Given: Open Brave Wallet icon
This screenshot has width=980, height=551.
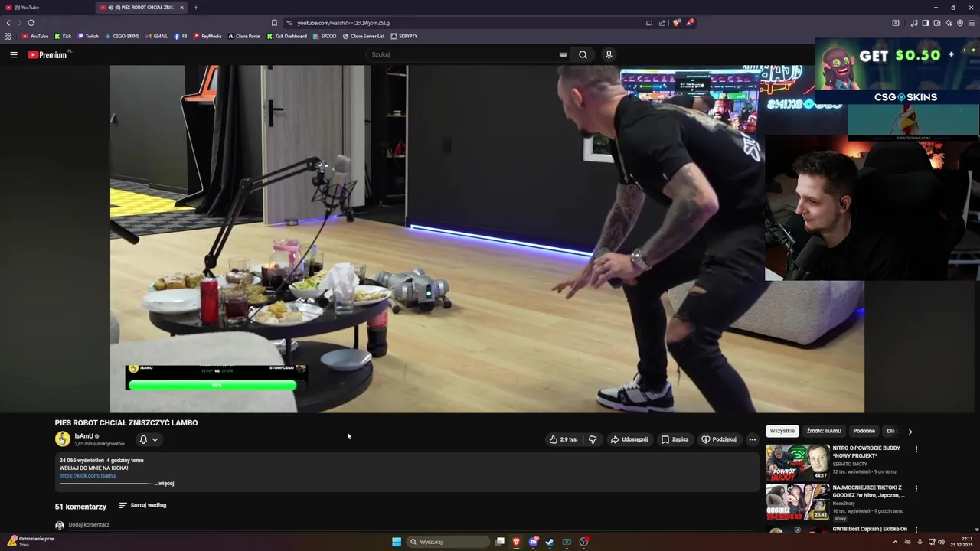Looking at the screenshot, I should click(x=936, y=23).
